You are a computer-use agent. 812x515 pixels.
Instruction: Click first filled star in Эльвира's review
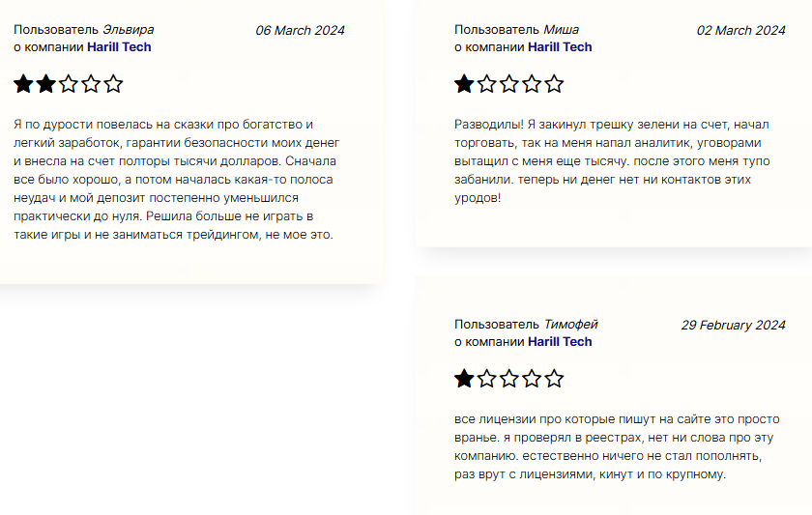click(23, 84)
